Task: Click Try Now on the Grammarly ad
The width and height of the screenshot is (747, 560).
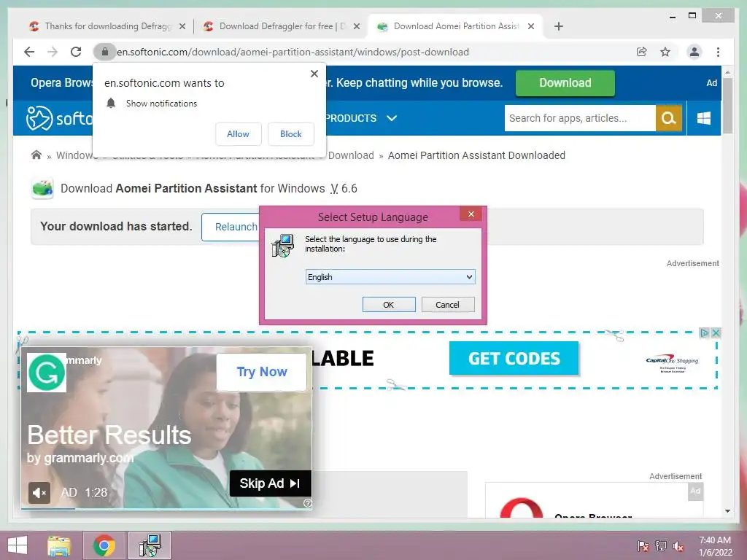Action: pos(262,372)
